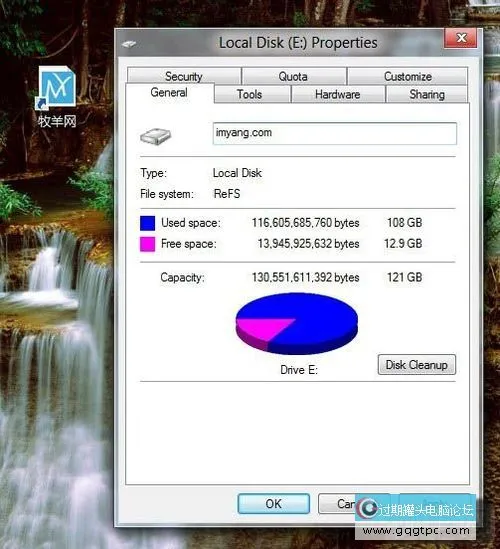Click the magenta Free space color box
The height and width of the screenshot is (549, 500).
[x=147, y=244]
